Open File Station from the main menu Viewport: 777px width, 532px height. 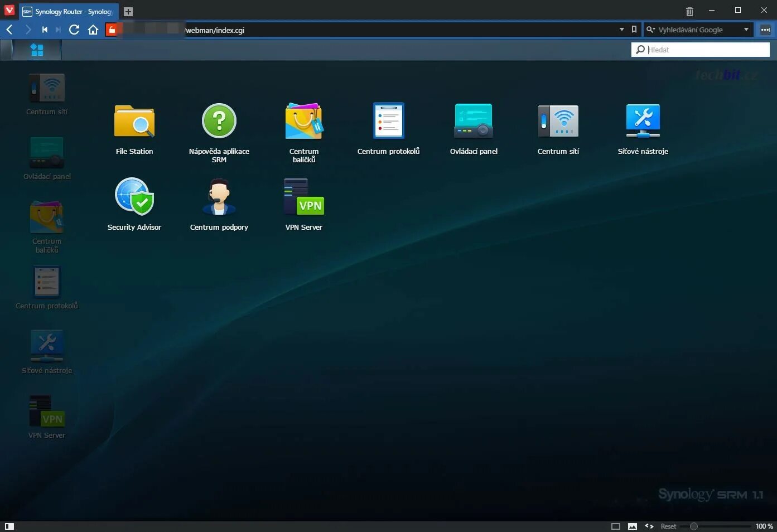(134, 129)
